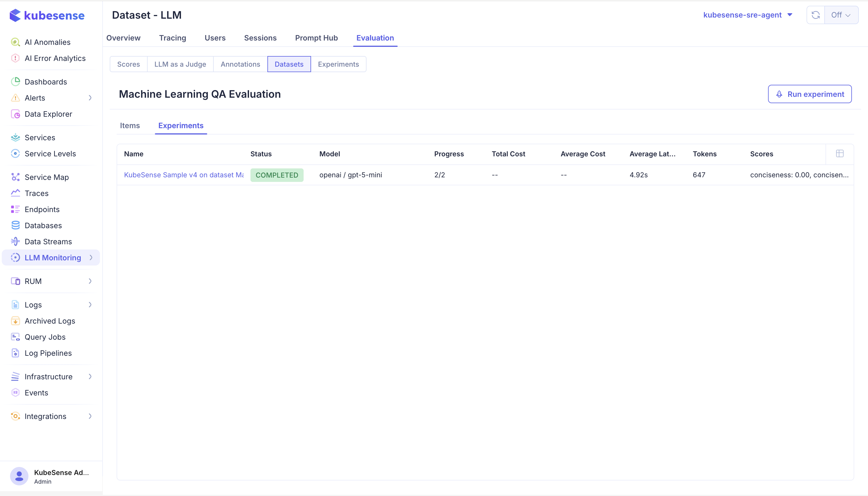The height and width of the screenshot is (496, 868).
Task: Open AI Error Analytics icon
Action: tap(15, 58)
